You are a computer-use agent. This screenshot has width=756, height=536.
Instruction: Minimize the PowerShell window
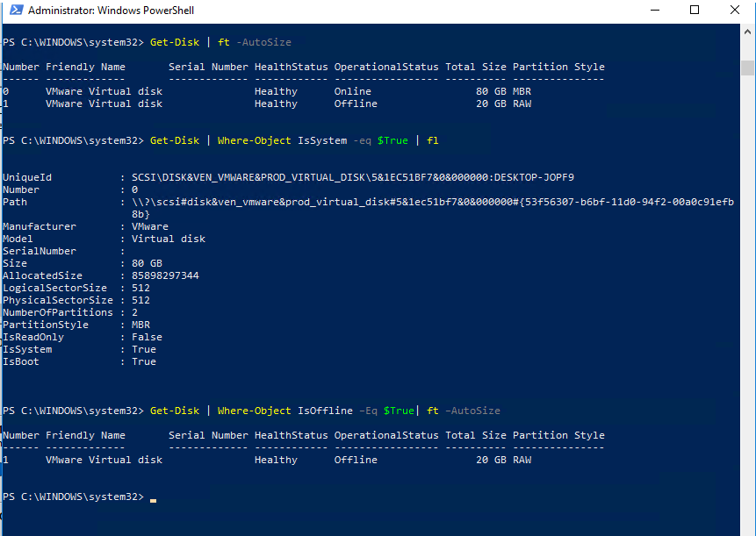[655, 11]
